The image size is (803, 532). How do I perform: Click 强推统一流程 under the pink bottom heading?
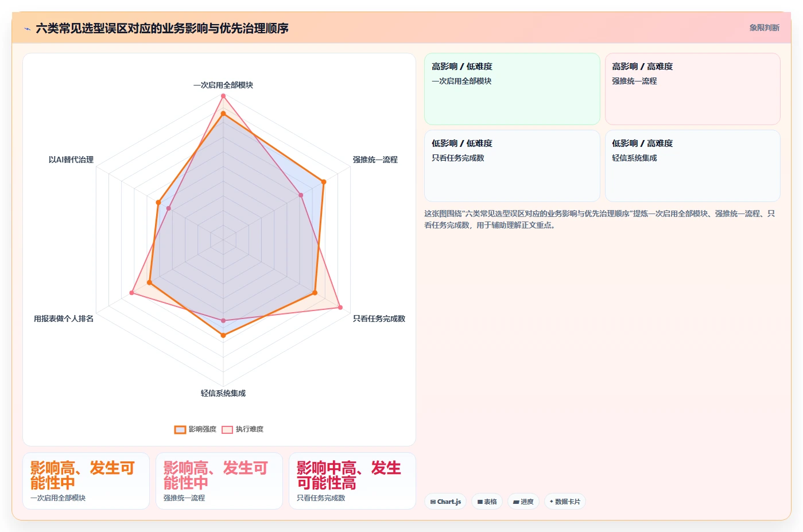pyautogui.click(x=184, y=498)
